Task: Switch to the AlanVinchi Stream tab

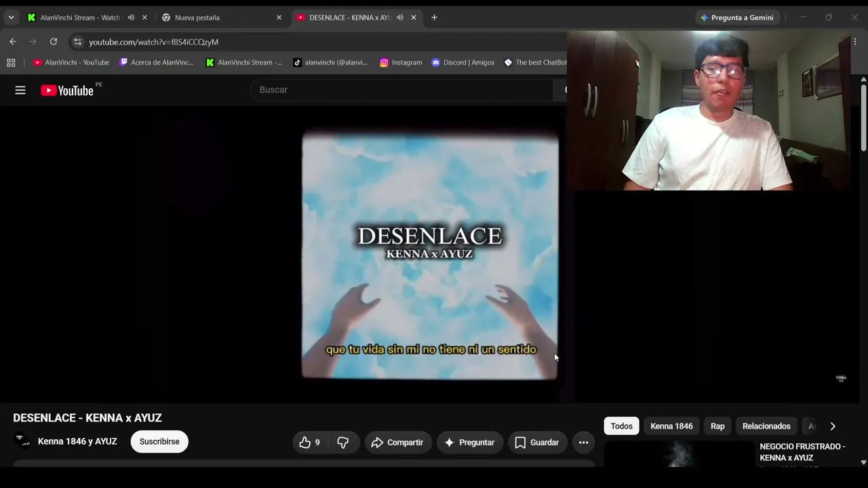Action: pos(80,18)
